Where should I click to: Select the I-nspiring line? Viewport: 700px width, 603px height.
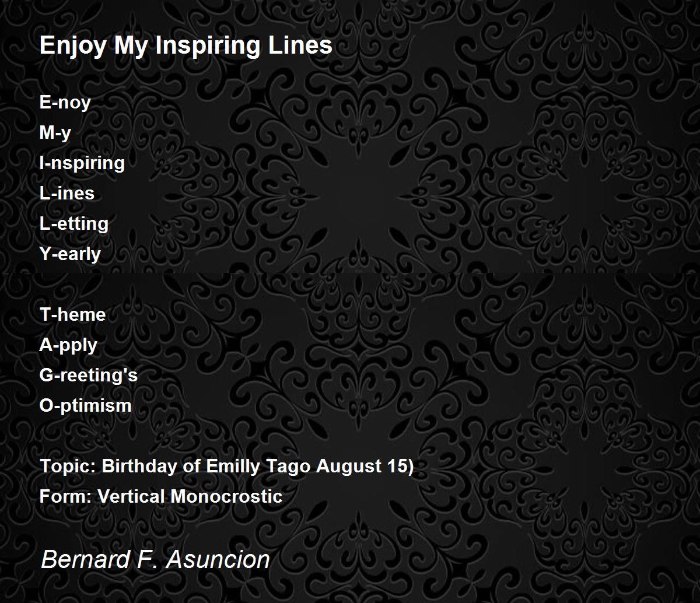coord(82,163)
